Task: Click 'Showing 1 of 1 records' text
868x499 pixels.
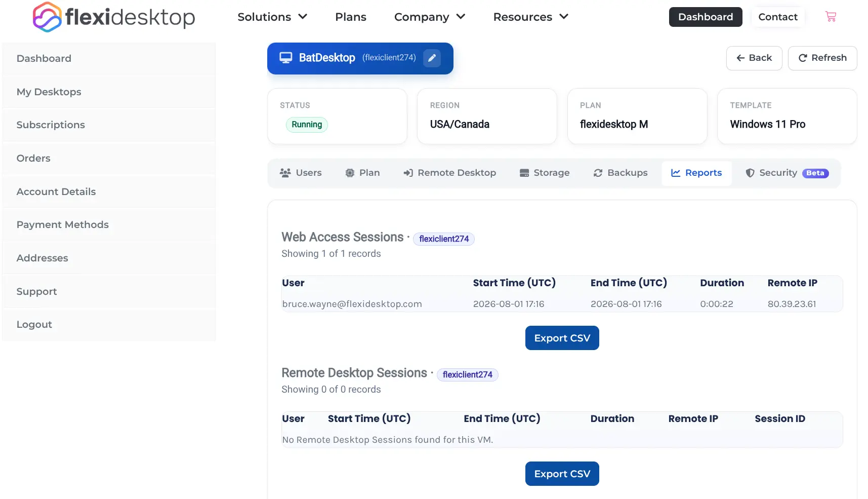Action: (331, 253)
